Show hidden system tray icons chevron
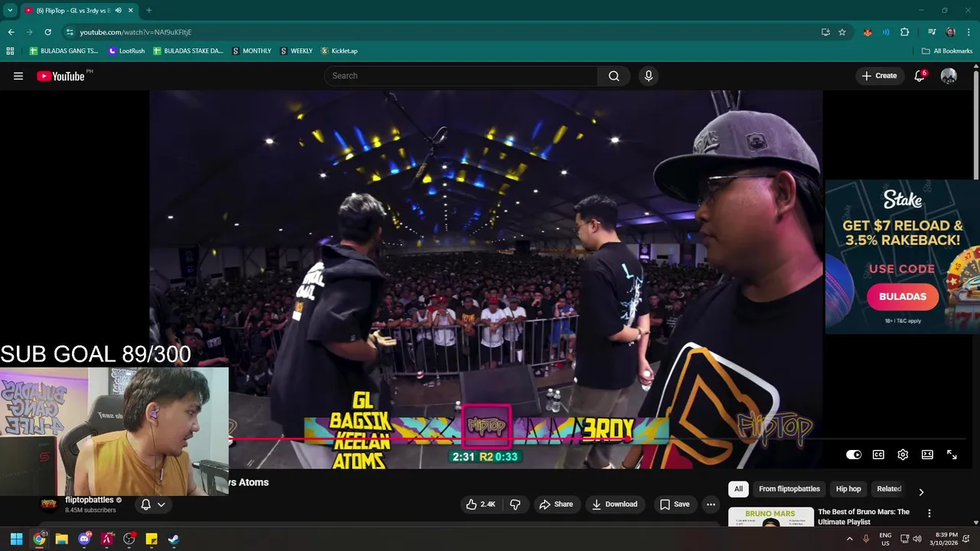 pos(849,539)
